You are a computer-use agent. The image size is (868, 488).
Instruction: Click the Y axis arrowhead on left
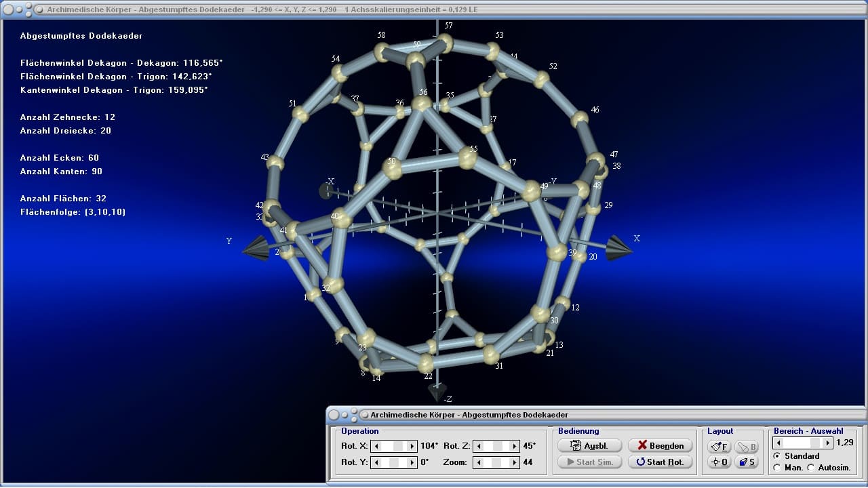pos(256,247)
